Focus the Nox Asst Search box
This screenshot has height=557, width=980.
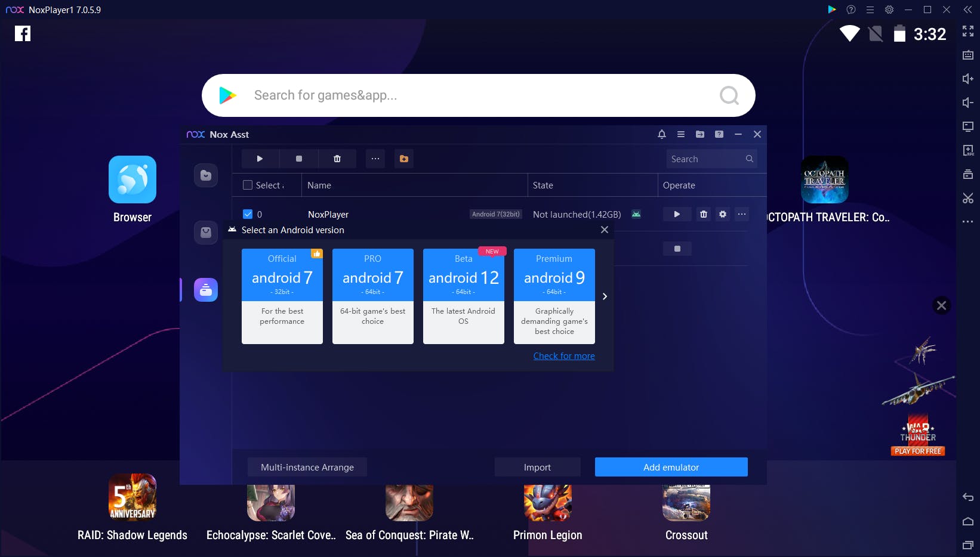click(x=711, y=159)
